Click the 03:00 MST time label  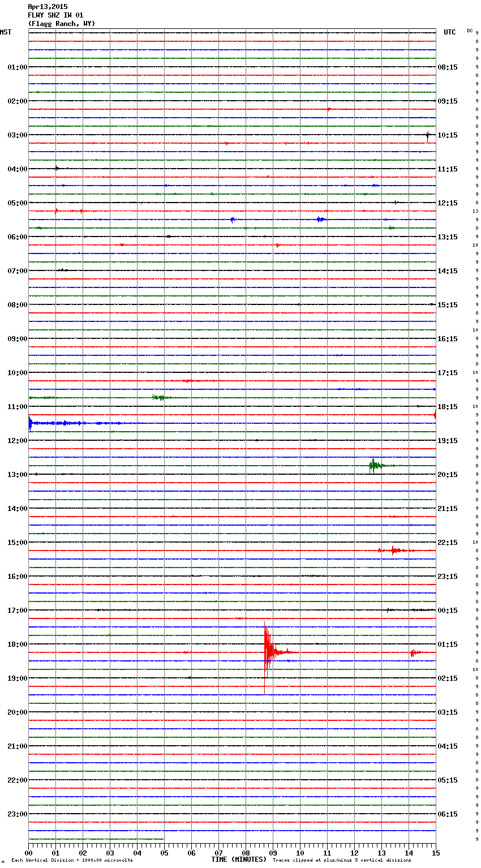click(17, 135)
